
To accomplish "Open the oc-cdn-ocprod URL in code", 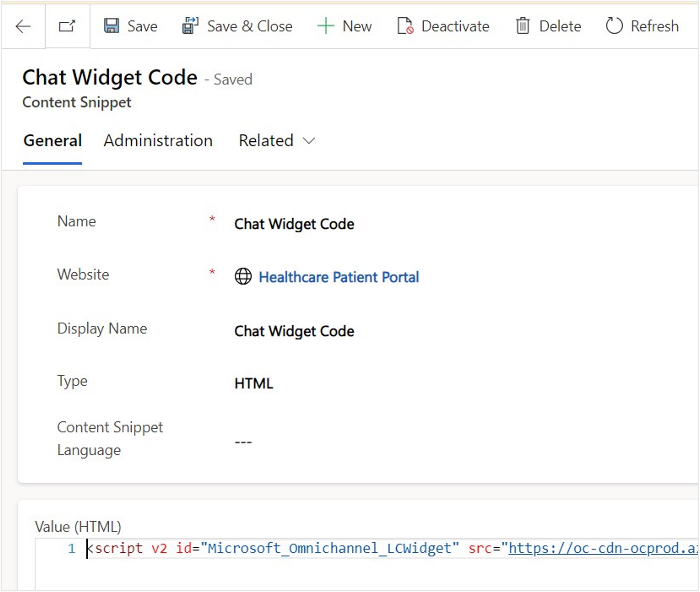I will [603, 549].
